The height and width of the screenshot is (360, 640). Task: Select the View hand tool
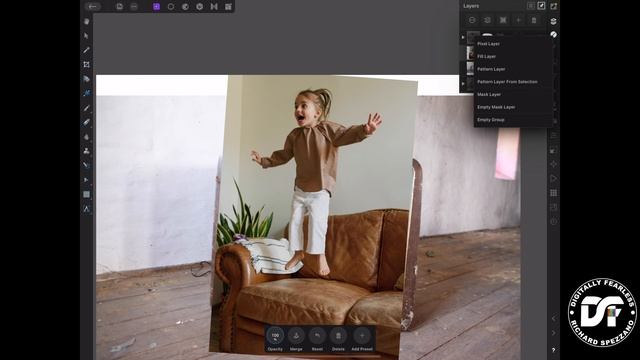pos(87,21)
